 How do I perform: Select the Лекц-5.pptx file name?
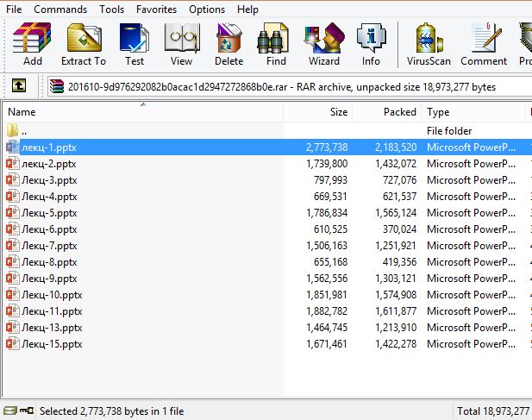click(x=49, y=213)
